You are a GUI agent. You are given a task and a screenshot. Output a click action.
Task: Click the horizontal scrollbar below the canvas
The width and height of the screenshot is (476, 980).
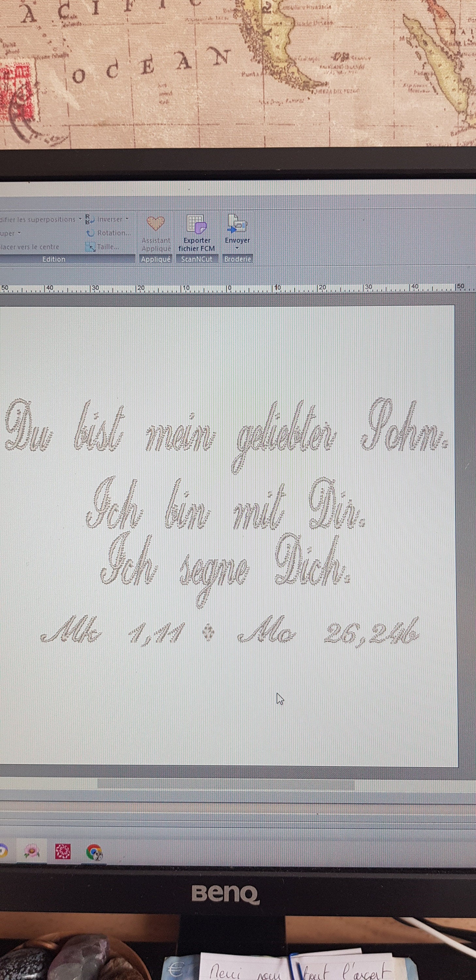coord(226,784)
